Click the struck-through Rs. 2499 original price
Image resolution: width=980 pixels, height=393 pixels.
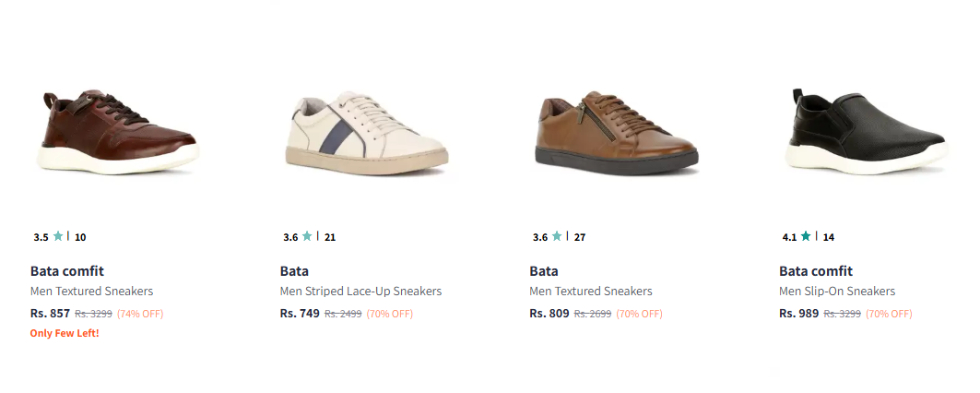click(343, 314)
